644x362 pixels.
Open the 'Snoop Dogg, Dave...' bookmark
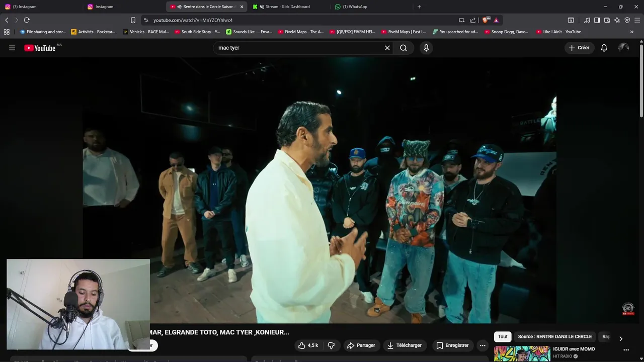click(x=507, y=32)
